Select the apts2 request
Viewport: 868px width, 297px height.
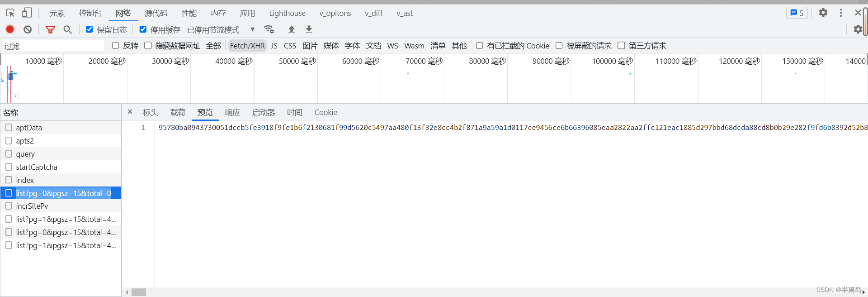coord(61,141)
